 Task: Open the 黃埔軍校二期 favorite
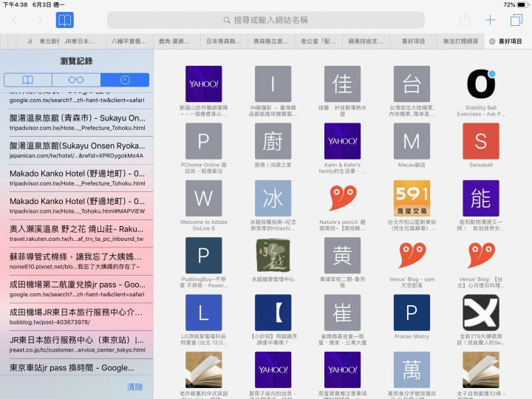click(342, 256)
